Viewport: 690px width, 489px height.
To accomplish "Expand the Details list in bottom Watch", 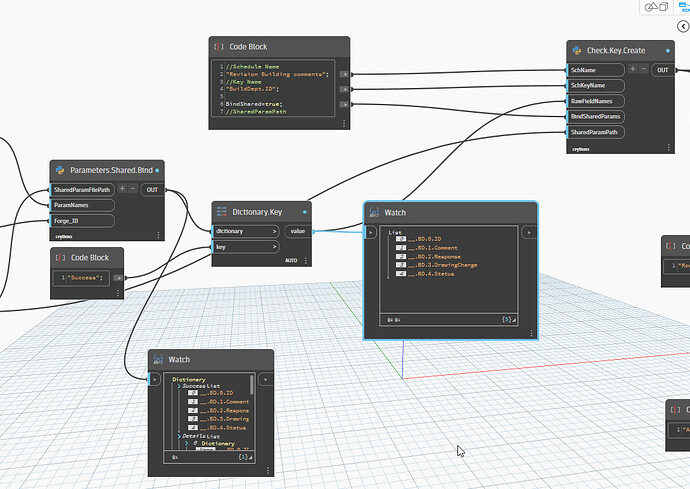I will [x=178, y=436].
